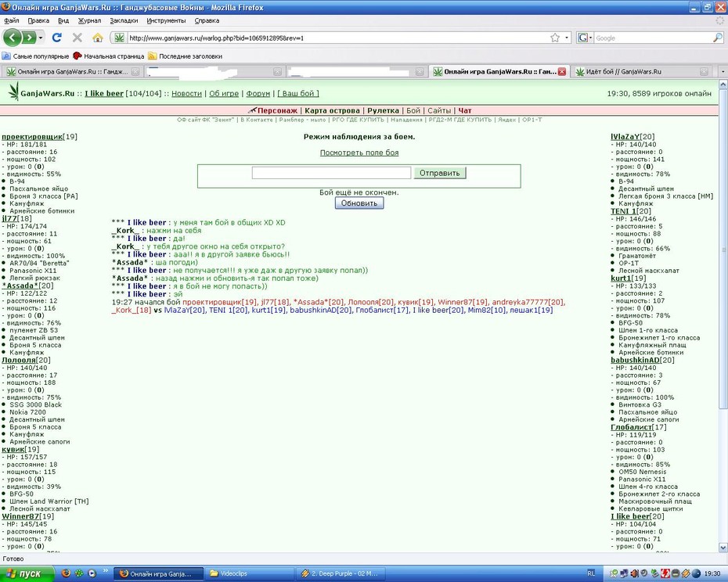
Task: Open Рулетка navigation item
Action: [383, 110]
